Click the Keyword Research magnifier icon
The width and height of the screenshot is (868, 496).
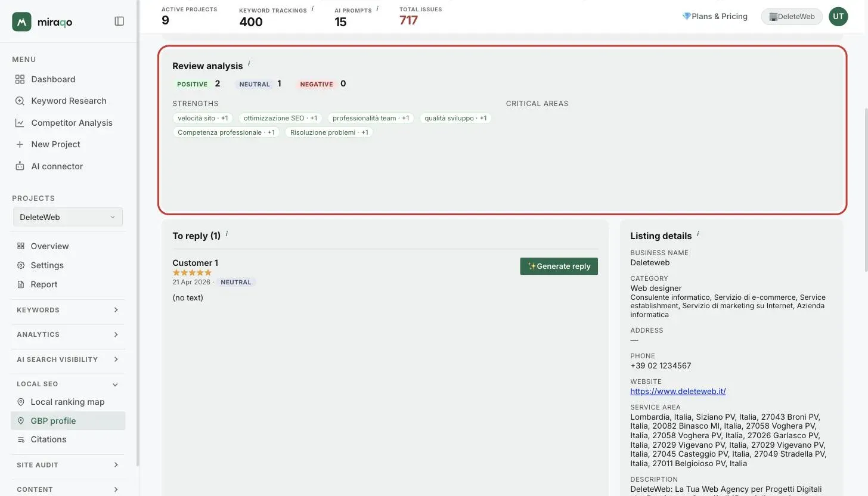[20, 101]
